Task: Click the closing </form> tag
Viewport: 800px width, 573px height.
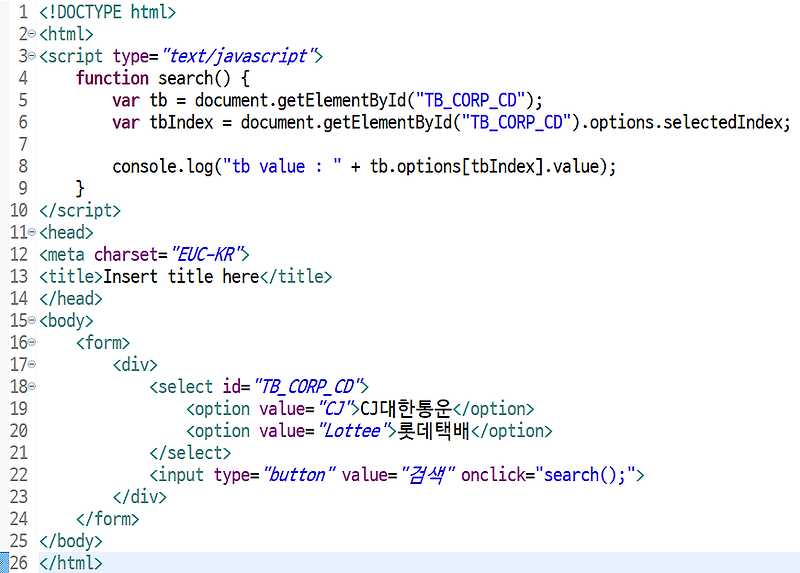Action: coord(108,519)
